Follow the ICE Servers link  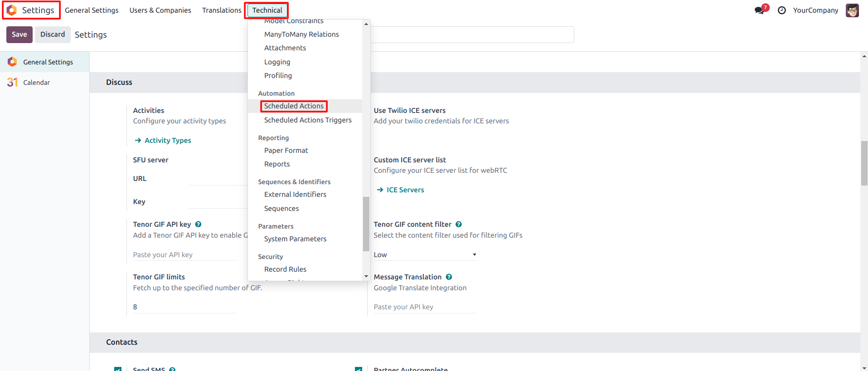(x=405, y=190)
